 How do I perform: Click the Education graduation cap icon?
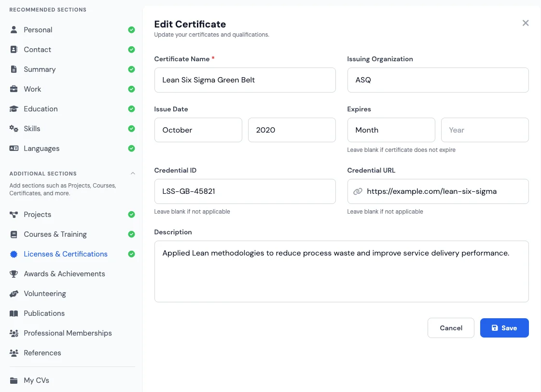pyautogui.click(x=14, y=109)
